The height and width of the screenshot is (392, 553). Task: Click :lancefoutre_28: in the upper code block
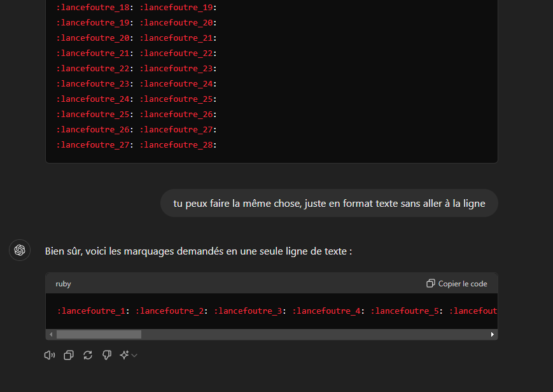[178, 144]
